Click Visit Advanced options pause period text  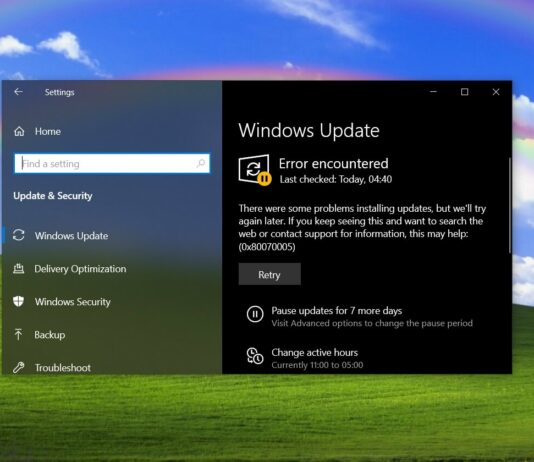pyautogui.click(x=372, y=323)
